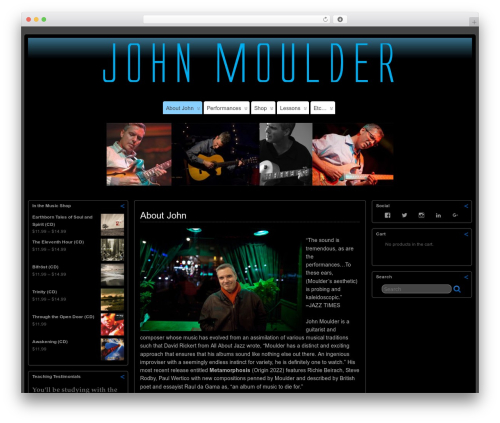Click the browser address bar
Image resolution: width=500 pixels, height=423 pixels.
point(236,19)
